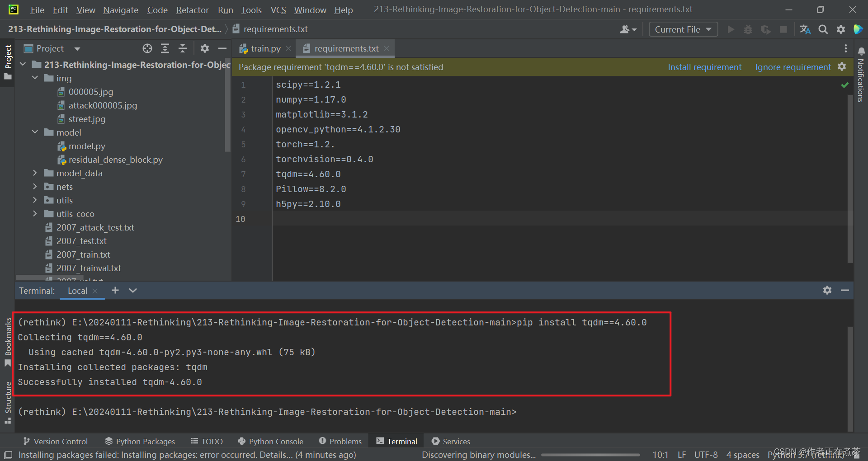Open the user account icon dropdown
The width and height of the screenshot is (868, 461).
628,29
